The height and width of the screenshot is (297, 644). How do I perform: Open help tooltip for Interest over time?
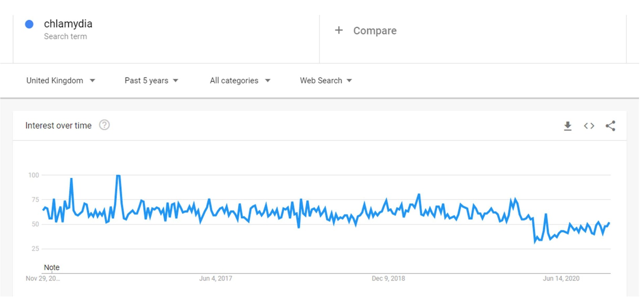click(x=104, y=125)
